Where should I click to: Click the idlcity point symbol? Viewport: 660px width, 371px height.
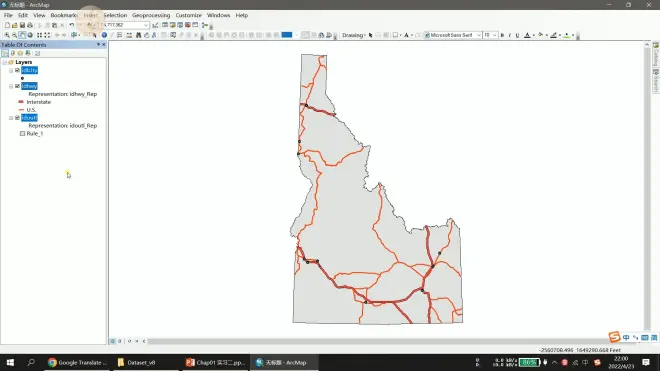22,78
